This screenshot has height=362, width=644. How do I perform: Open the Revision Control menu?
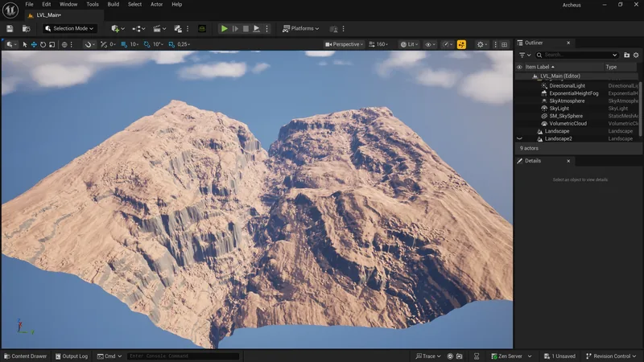tap(611, 356)
